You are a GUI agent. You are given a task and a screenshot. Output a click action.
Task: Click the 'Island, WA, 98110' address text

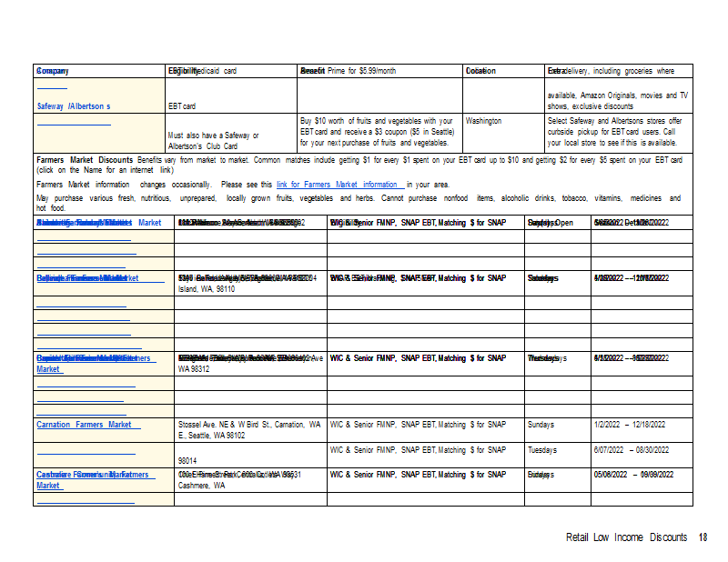click(x=207, y=289)
